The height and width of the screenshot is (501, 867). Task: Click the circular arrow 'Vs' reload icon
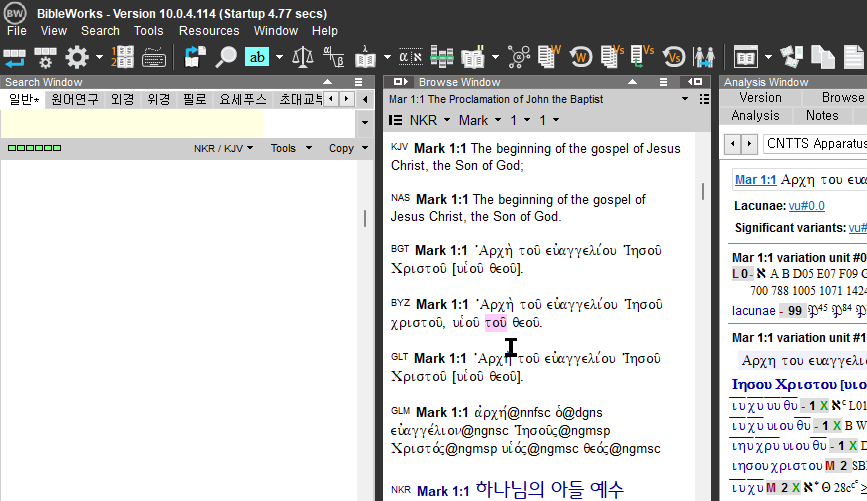(x=673, y=57)
